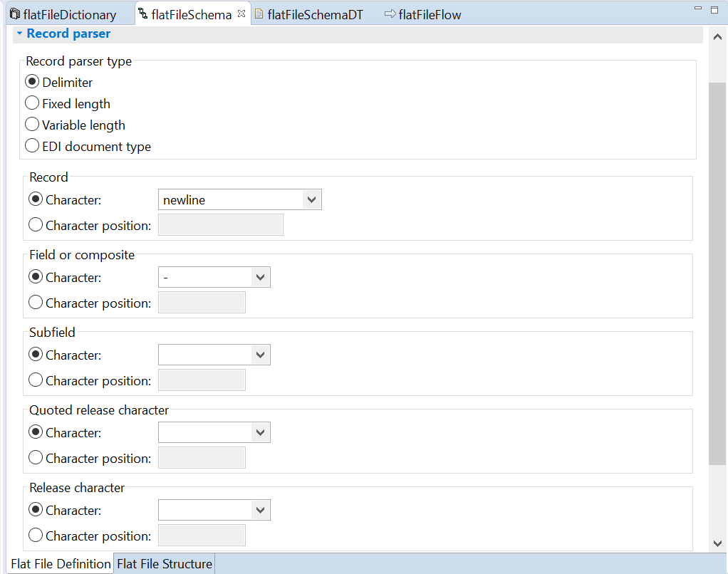
Task: Select the Fixed length parser type
Action: 32,103
